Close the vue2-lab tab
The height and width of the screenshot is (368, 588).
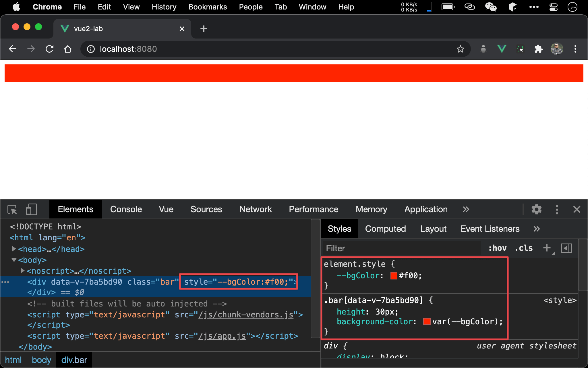pyautogui.click(x=182, y=29)
